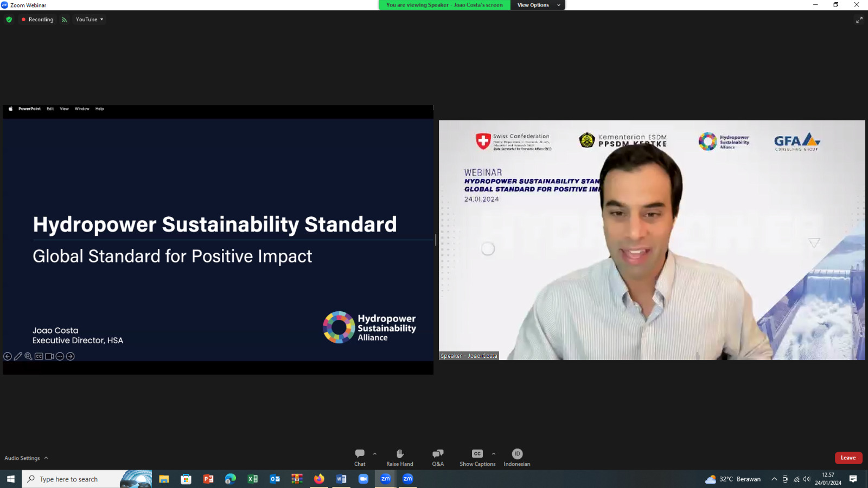
Task: Click the live stream broadcast icon
Action: click(x=64, y=20)
